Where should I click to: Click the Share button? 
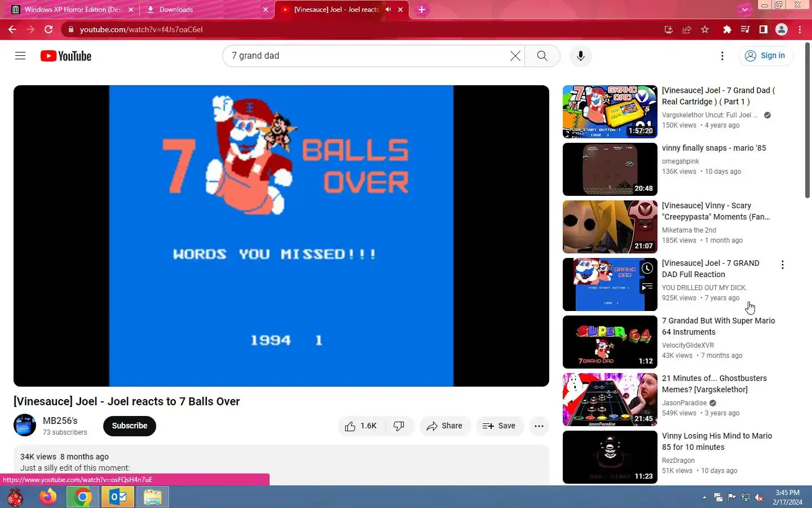445,426
